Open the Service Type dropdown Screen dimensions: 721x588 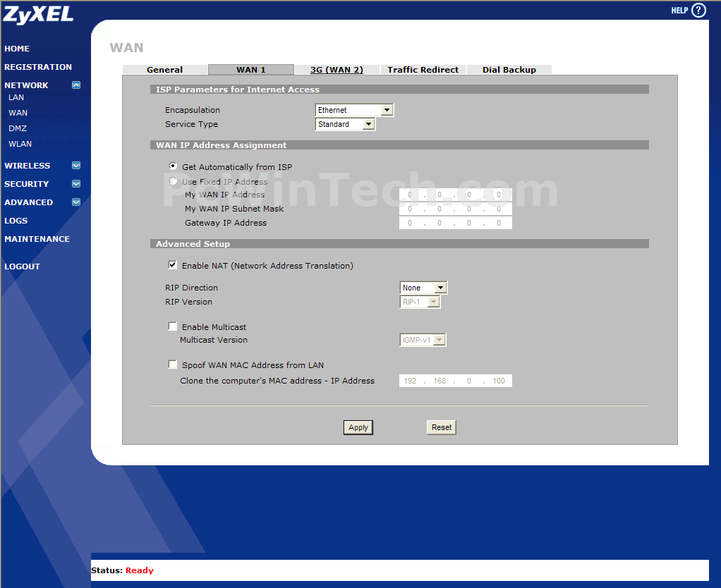click(x=345, y=125)
